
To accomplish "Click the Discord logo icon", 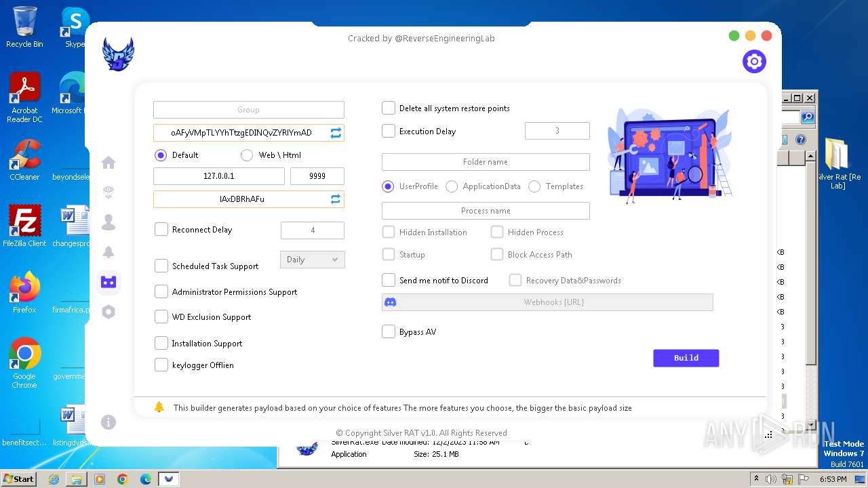I will pos(391,302).
